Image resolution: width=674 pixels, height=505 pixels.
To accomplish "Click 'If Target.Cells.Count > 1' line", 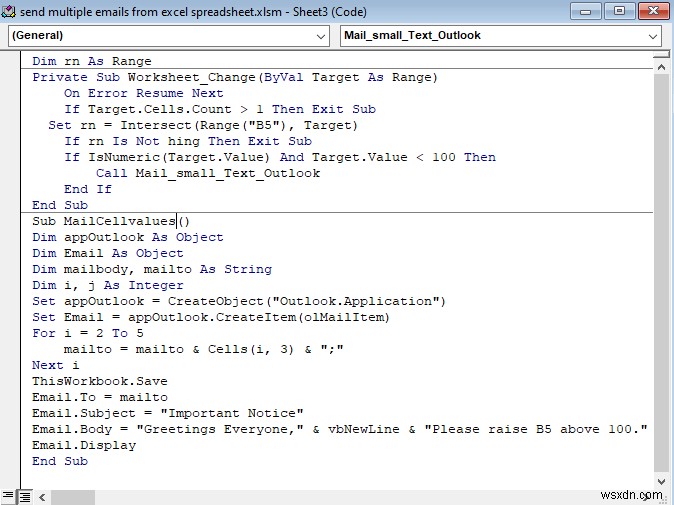I will pos(220,109).
